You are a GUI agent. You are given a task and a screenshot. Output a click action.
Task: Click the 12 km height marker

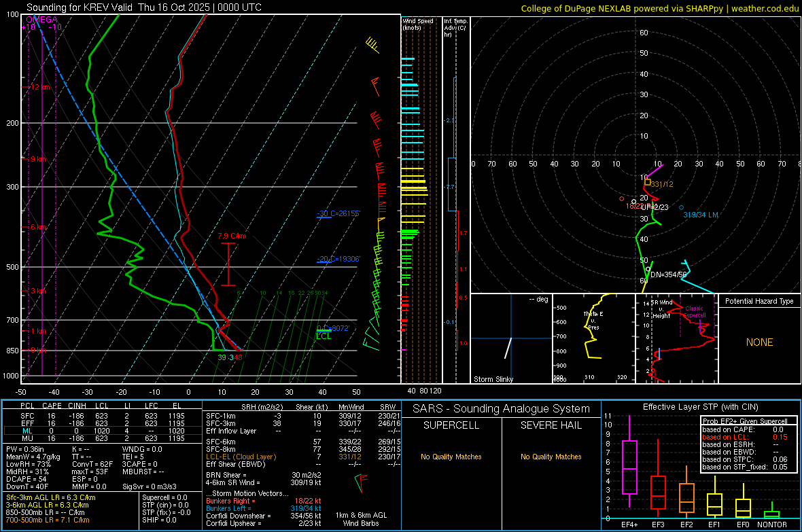[40, 87]
